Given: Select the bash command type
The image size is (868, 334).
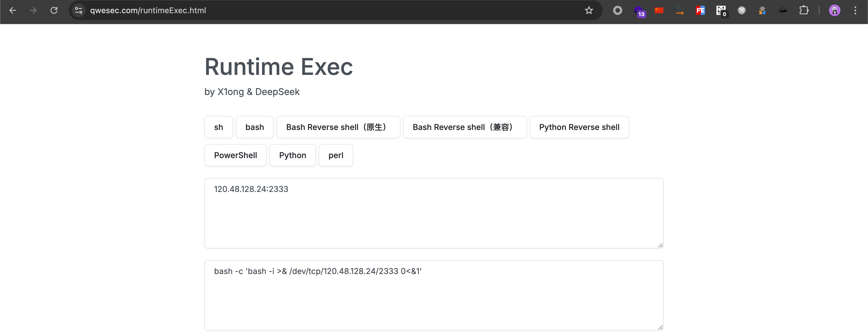Looking at the screenshot, I should [254, 127].
